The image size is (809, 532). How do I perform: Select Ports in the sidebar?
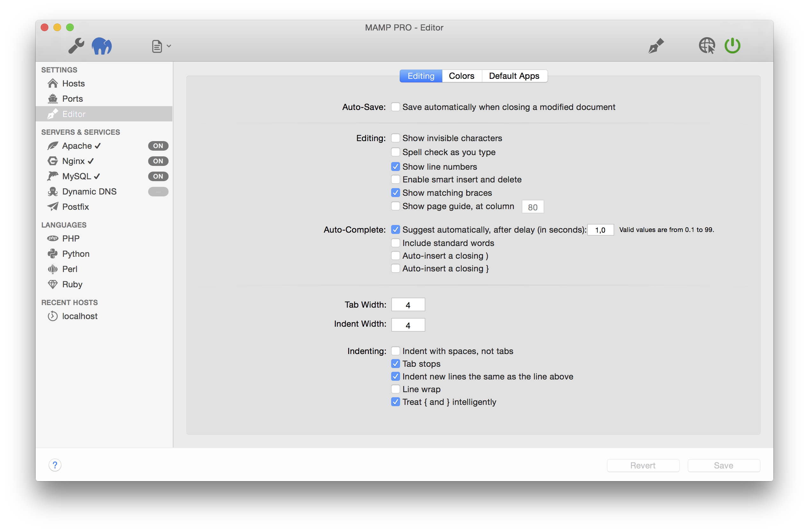(x=104, y=99)
